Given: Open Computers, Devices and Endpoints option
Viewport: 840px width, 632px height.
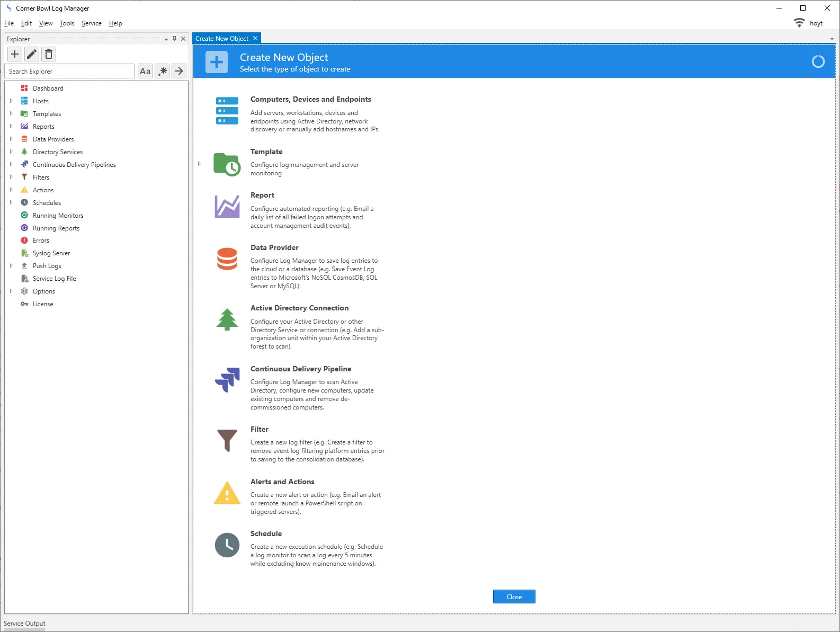Looking at the screenshot, I should 310,100.
